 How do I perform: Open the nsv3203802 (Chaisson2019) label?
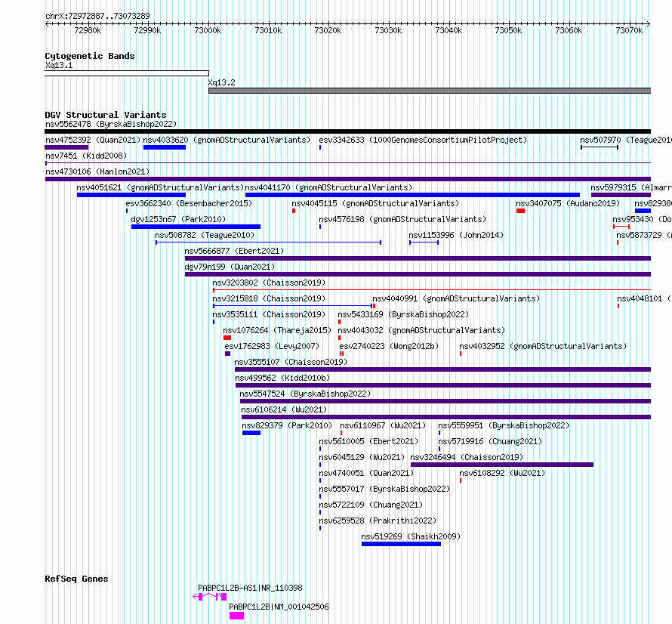(x=269, y=283)
